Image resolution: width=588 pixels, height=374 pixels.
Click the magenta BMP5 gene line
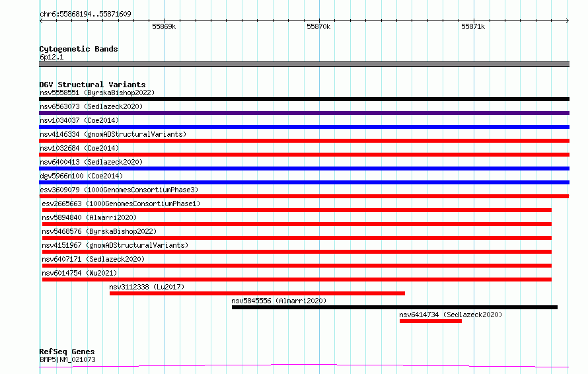pyautogui.click(x=304, y=365)
